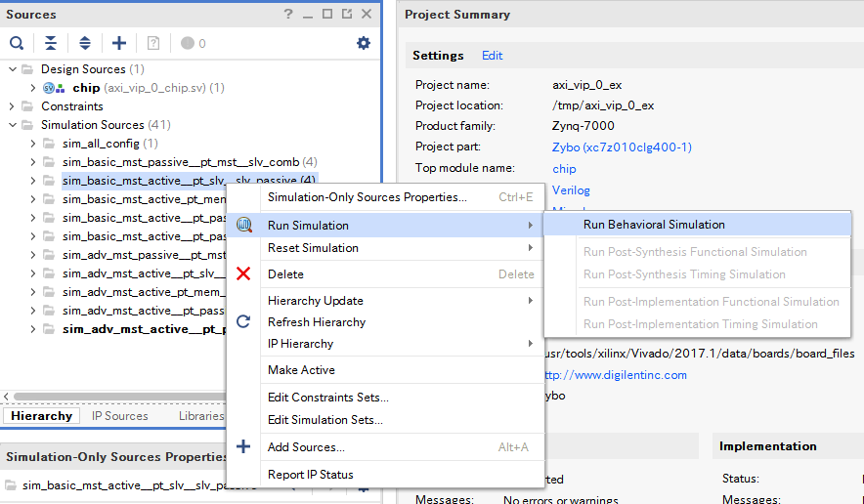Collapse all sources in the tree
Viewport: 864px width, 504px height.
(51, 43)
